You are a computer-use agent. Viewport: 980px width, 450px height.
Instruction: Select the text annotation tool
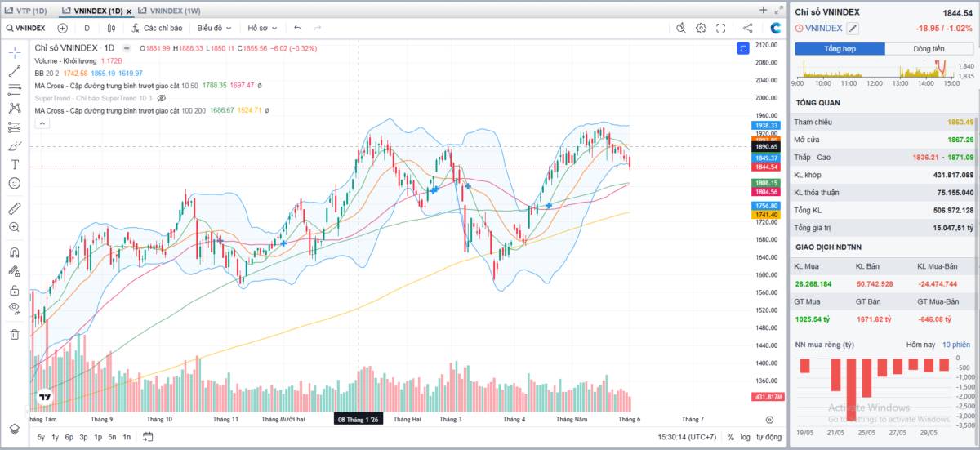pyautogui.click(x=15, y=164)
